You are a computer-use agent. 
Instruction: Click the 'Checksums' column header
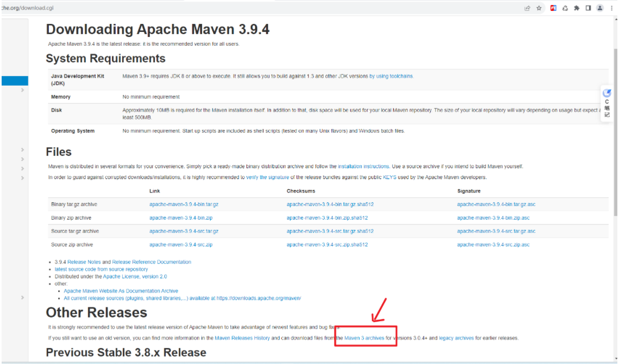pyautogui.click(x=301, y=191)
